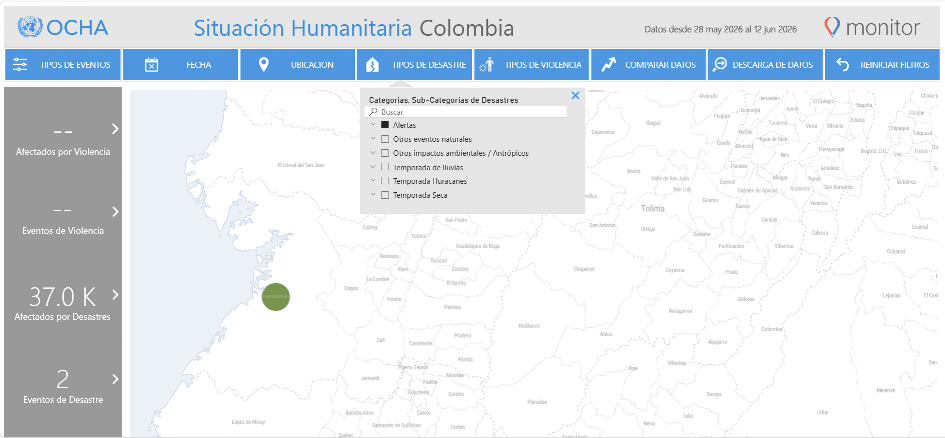Open the Tipos de Desastre filter
The height and width of the screenshot is (438, 945).
[x=415, y=64]
